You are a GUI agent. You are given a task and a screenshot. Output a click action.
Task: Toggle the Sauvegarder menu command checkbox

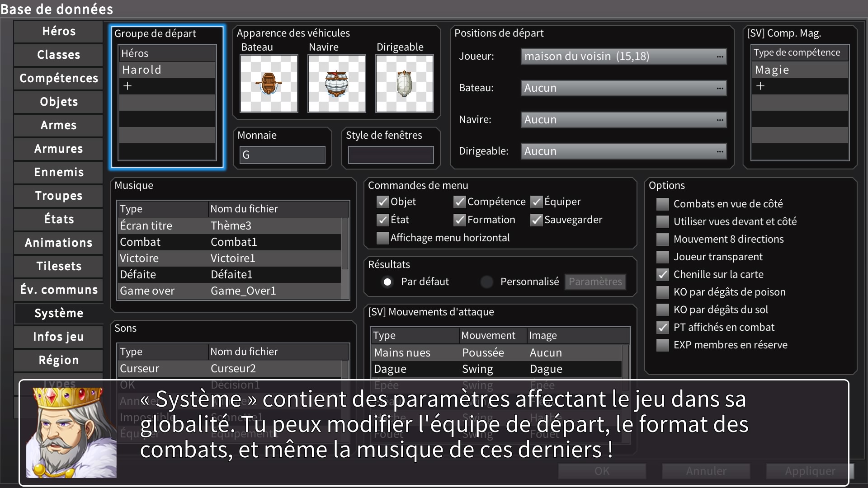pyautogui.click(x=537, y=220)
